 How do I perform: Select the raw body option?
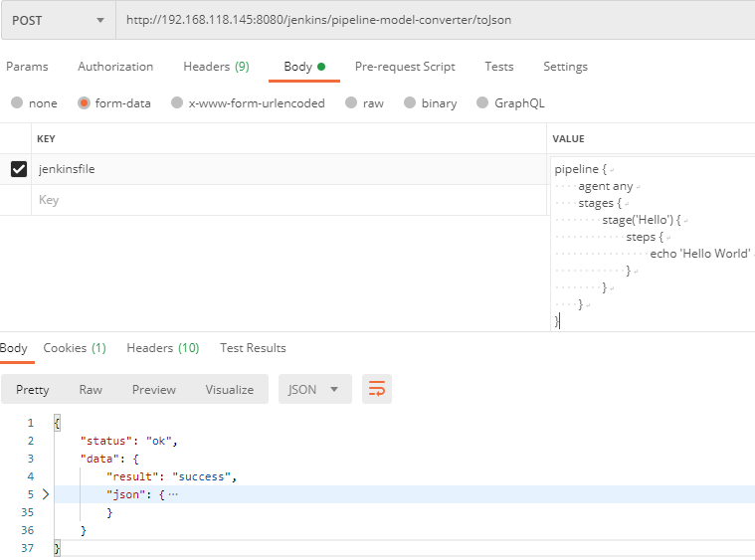[351, 102]
